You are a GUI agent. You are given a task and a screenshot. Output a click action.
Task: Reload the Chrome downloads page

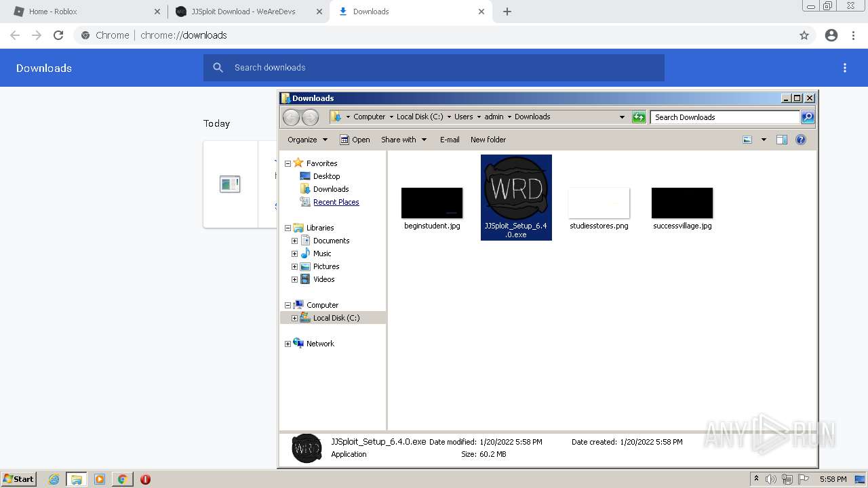[58, 35]
